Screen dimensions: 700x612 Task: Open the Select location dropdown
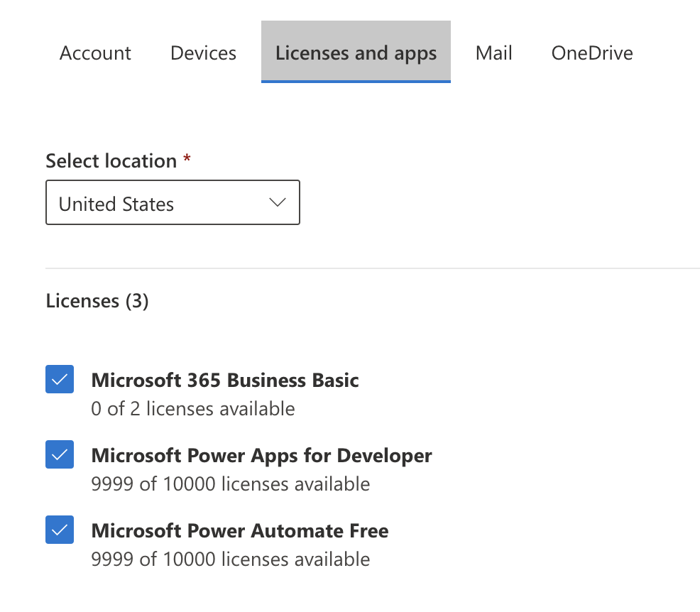coord(173,202)
